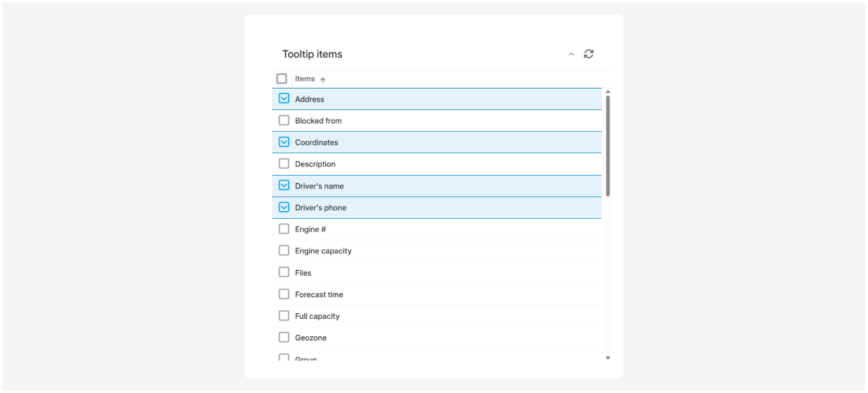Click the vertical scrollbar thumb
Viewport: 868px width, 393px height.
pyautogui.click(x=607, y=145)
